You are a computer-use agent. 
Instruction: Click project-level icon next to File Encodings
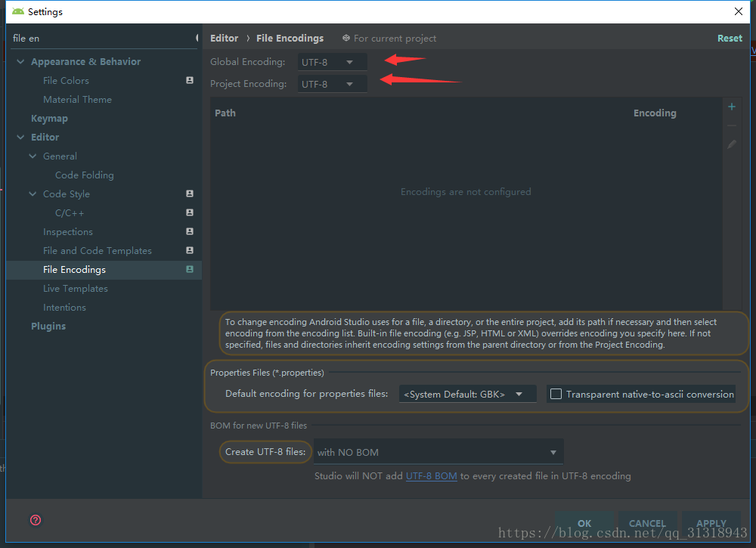[190, 269]
